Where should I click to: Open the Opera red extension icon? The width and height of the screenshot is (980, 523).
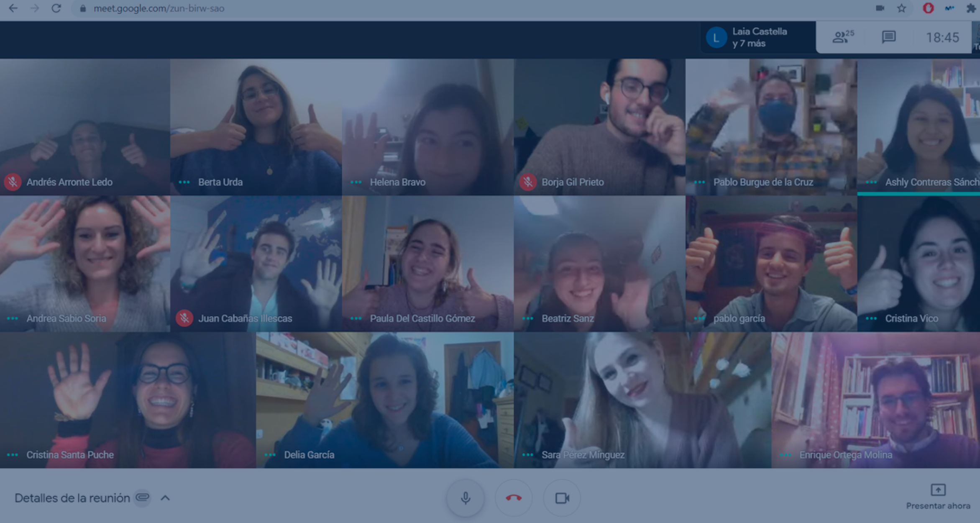click(928, 8)
